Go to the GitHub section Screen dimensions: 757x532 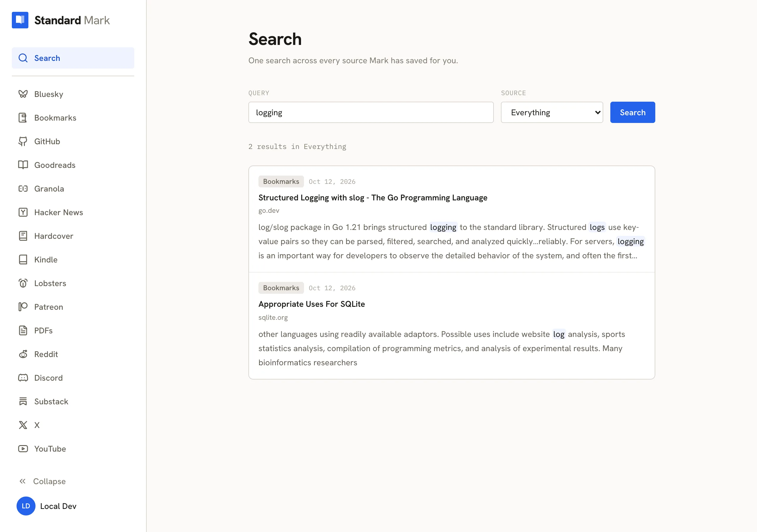coord(73,141)
